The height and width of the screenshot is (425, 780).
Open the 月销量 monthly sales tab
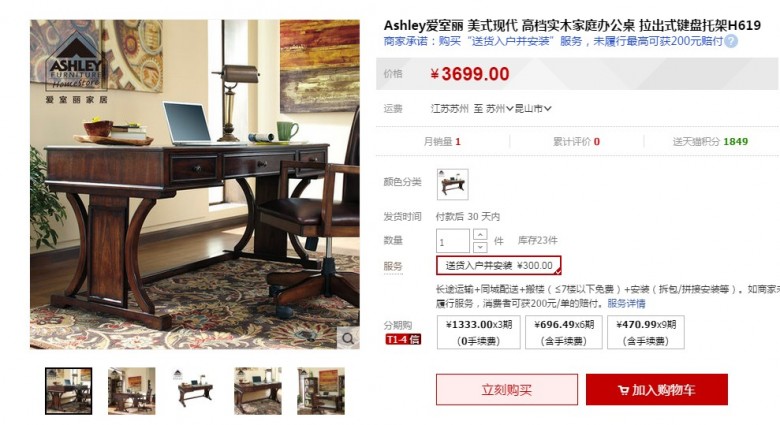[x=442, y=142]
